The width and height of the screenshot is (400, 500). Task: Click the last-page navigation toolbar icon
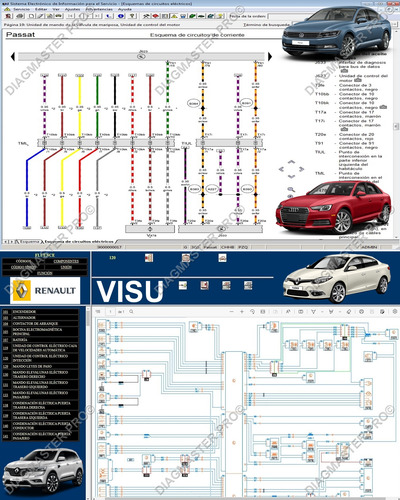tap(97, 16)
